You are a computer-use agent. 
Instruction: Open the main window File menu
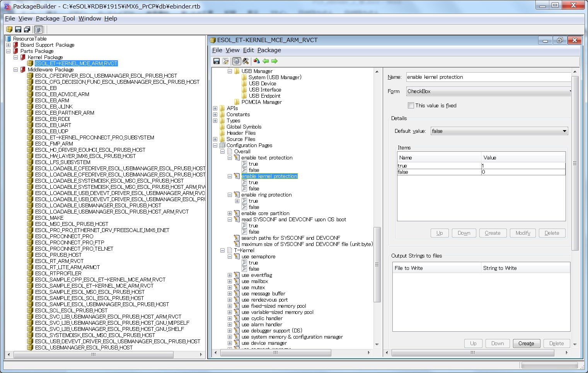(10, 19)
